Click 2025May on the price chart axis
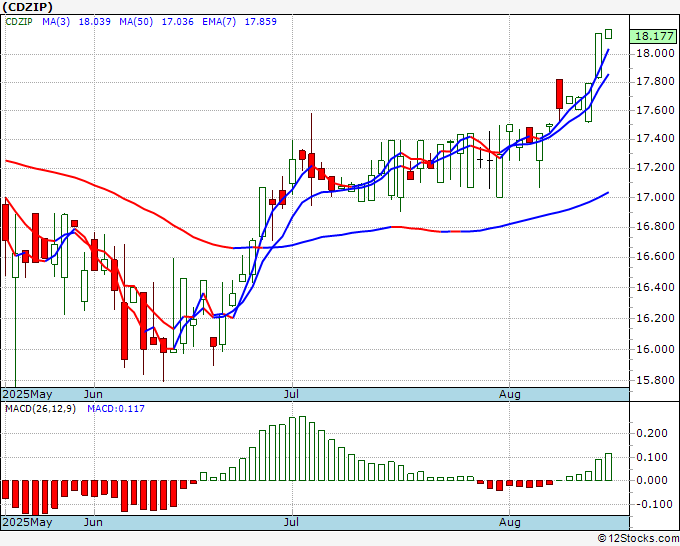Image resolution: width=680 pixels, height=546 pixels. coord(27,394)
